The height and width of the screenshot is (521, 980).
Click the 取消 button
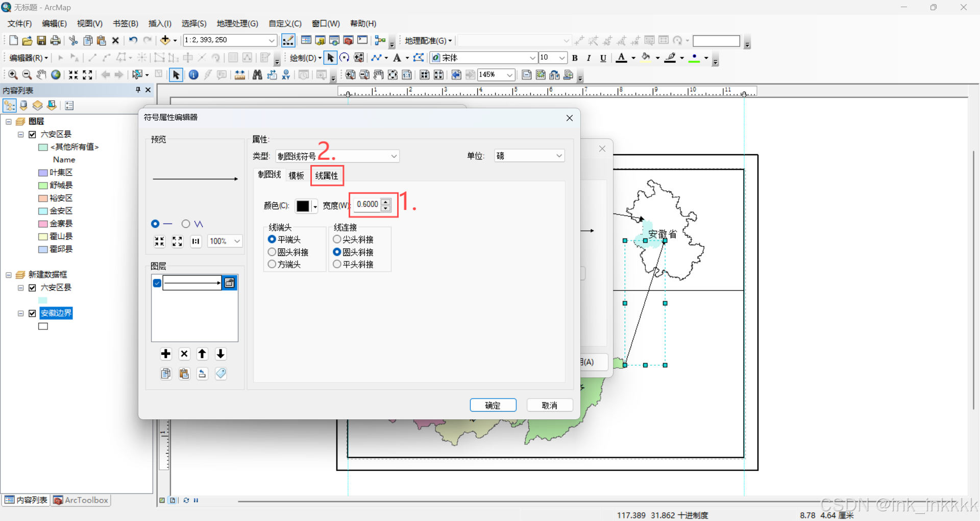tap(550, 405)
